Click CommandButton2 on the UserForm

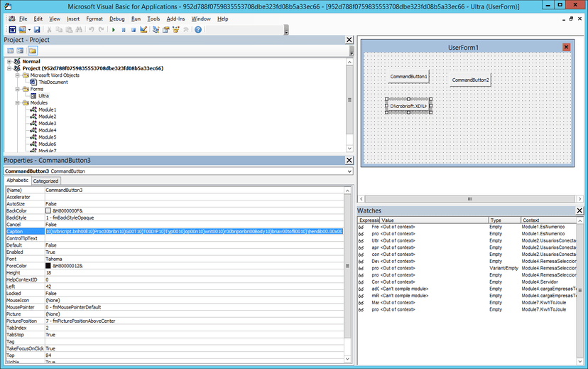[x=470, y=80]
